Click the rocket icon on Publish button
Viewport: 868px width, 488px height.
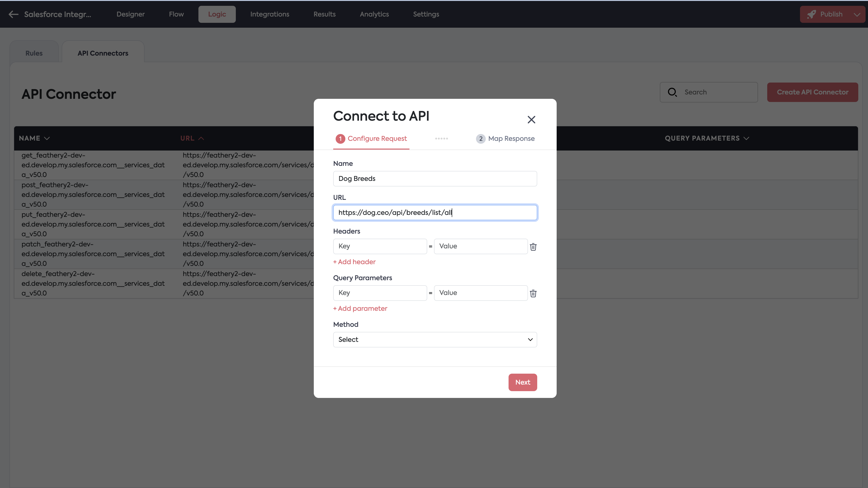[811, 14]
